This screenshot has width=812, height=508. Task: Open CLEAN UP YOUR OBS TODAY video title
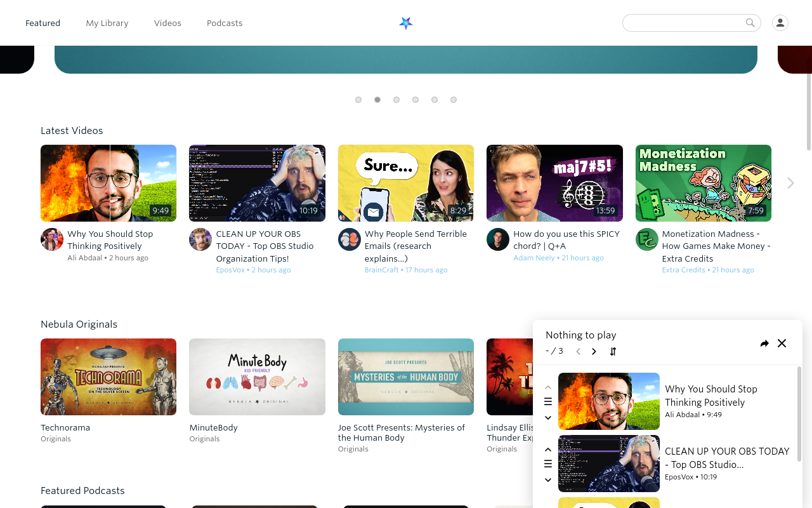click(265, 246)
